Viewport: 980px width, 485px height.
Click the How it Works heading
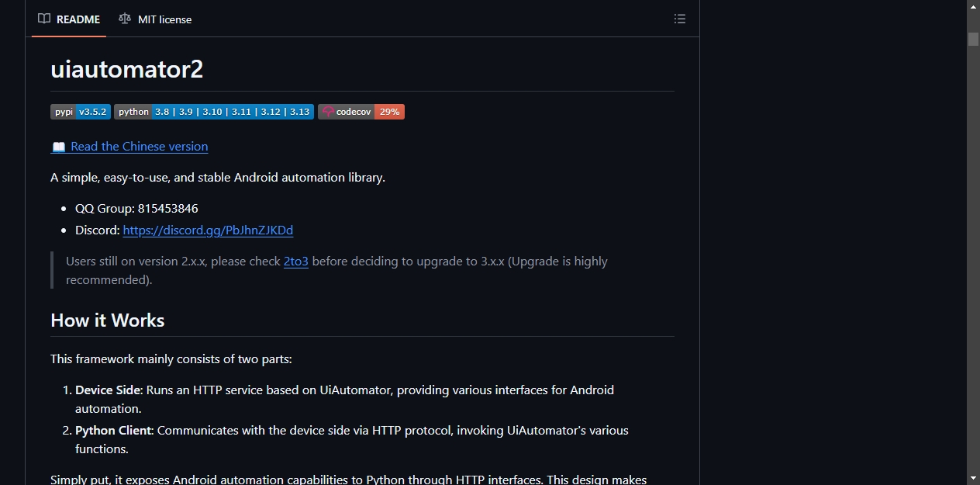108,320
